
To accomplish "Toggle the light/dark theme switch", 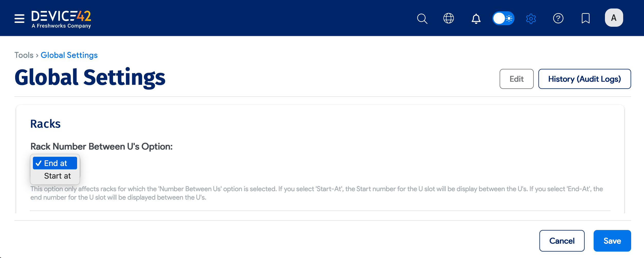I will 503,19.
